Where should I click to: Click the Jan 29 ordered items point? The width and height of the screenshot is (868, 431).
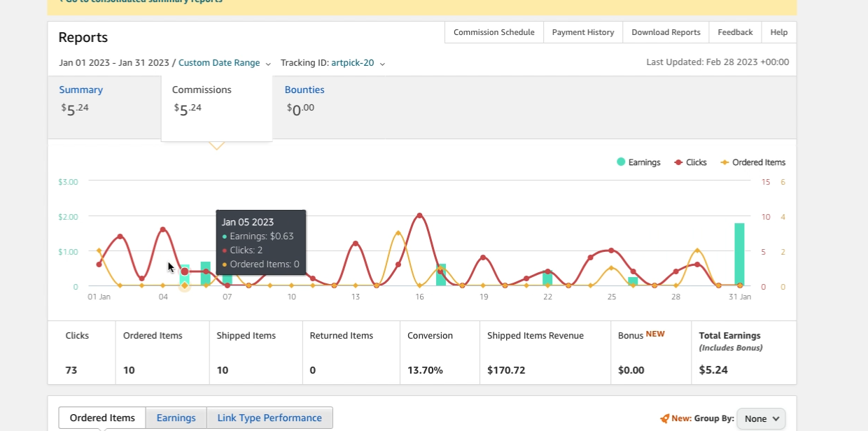[x=697, y=250]
